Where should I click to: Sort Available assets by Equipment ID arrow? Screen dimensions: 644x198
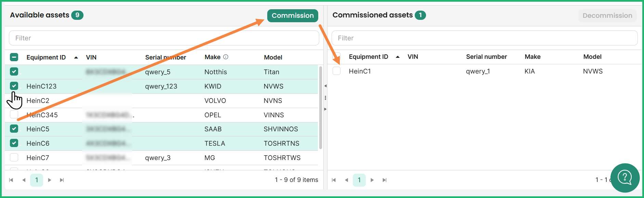(x=76, y=57)
